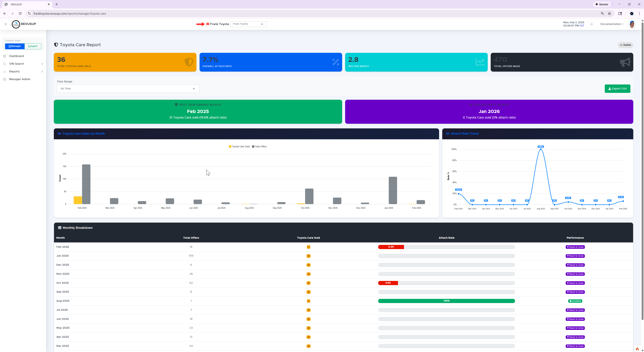Image resolution: width=644 pixels, height=352 pixels.
Task: Open the Documentation menu
Action: tap(611, 24)
